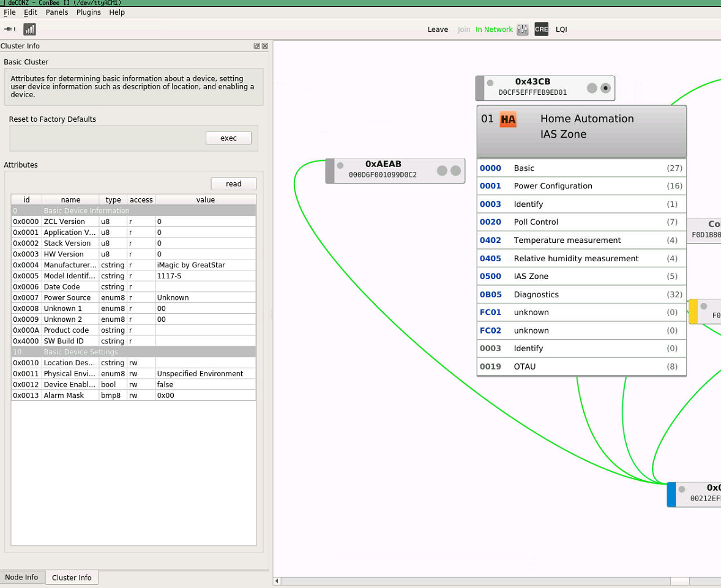Select the grey 0003 Identify client cluster
Viewport: 721px width, 588px height.
pyautogui.click(x=581, y=349)
